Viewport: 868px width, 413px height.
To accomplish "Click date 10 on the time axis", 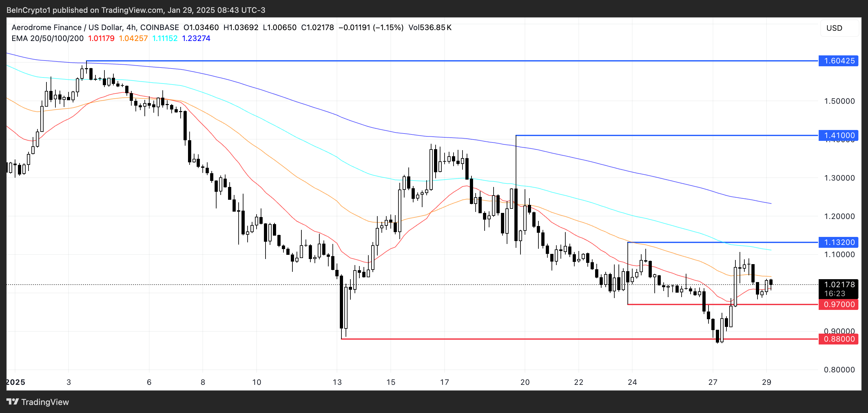I will 257,382.
